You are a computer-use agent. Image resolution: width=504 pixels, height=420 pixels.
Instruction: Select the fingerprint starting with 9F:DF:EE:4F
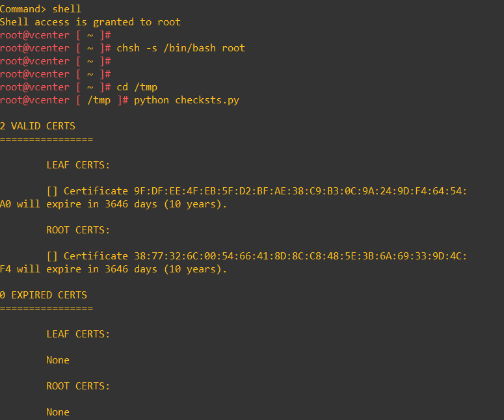tap(300, 191)
